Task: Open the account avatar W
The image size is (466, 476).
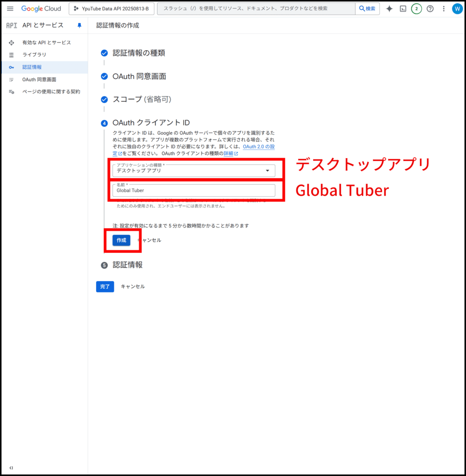Action: point(457,8)
